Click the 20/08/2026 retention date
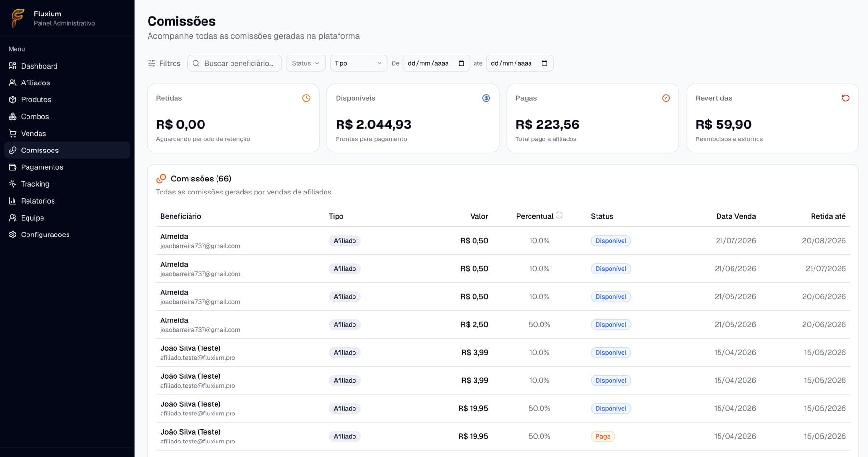The height and width of the screenshot is (457, 868). point(824,241)
